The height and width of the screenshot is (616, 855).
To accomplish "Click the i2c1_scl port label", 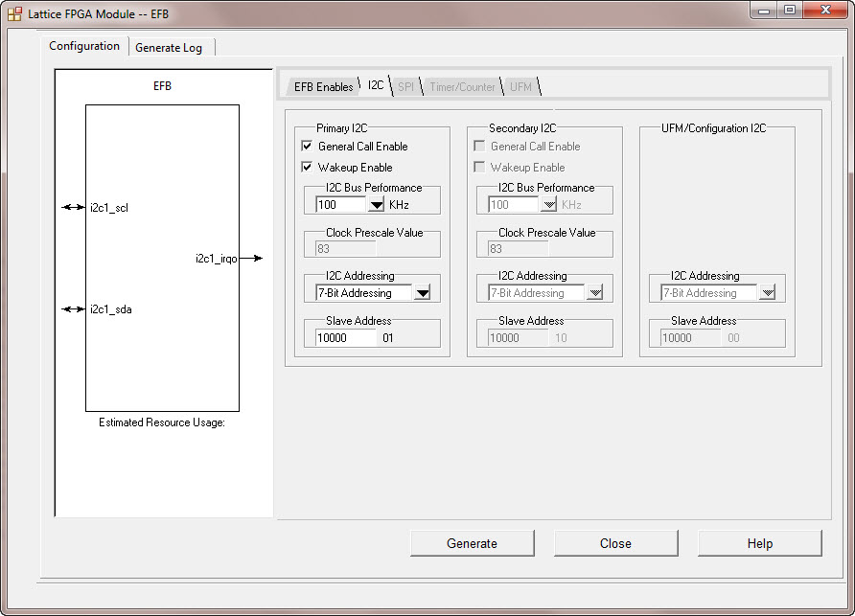I will 109,208.
